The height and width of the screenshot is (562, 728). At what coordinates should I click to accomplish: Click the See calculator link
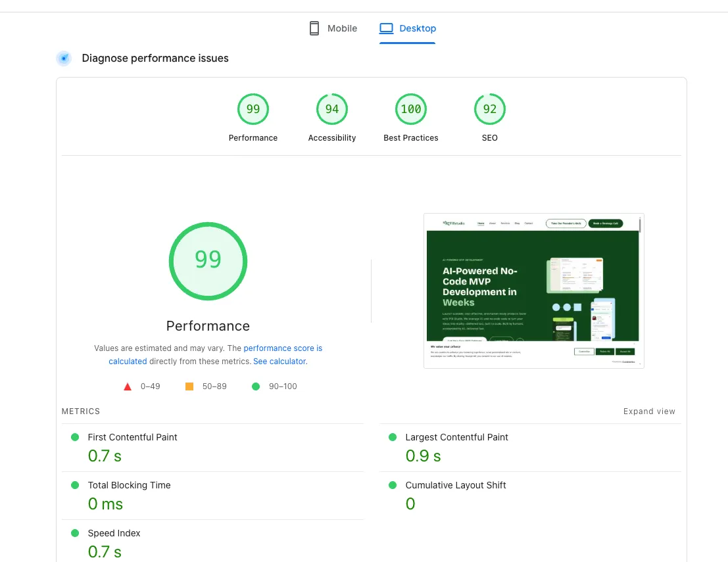point(279,361)
